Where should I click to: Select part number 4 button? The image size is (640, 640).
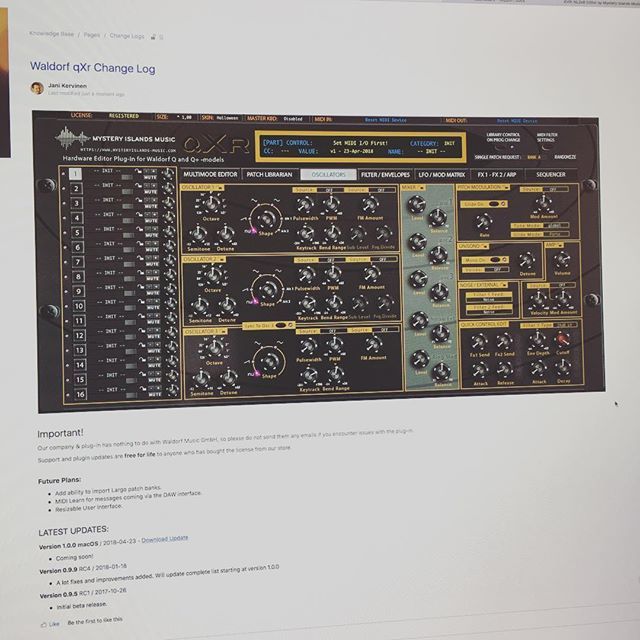(77, 218)
